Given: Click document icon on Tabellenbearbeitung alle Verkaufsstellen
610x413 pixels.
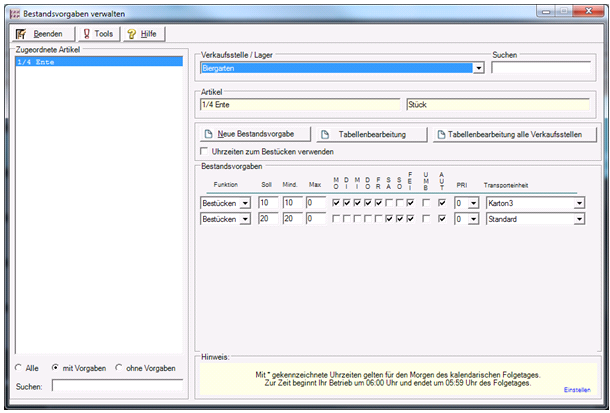Looking at the screenshot, I should (x=441, y=135).
